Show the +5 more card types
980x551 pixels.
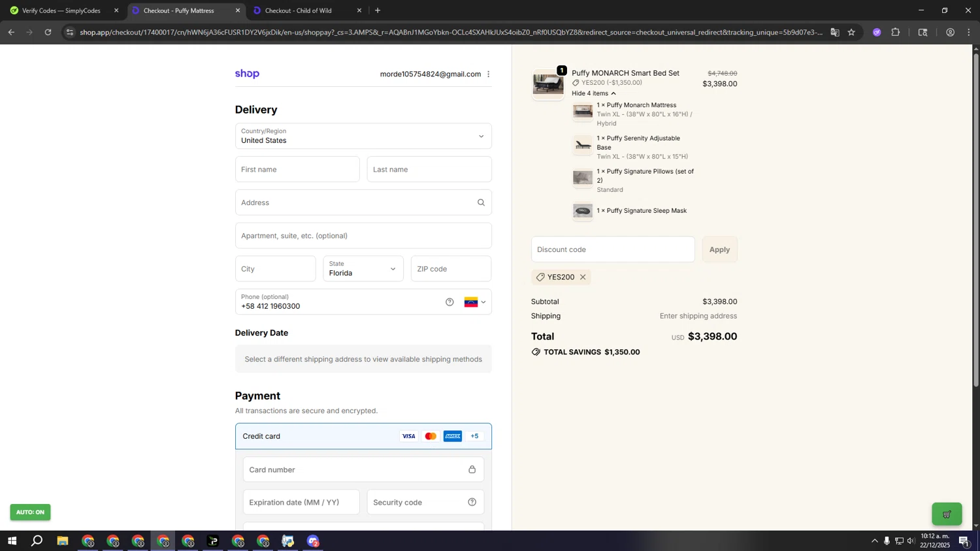tap(474, 437)
